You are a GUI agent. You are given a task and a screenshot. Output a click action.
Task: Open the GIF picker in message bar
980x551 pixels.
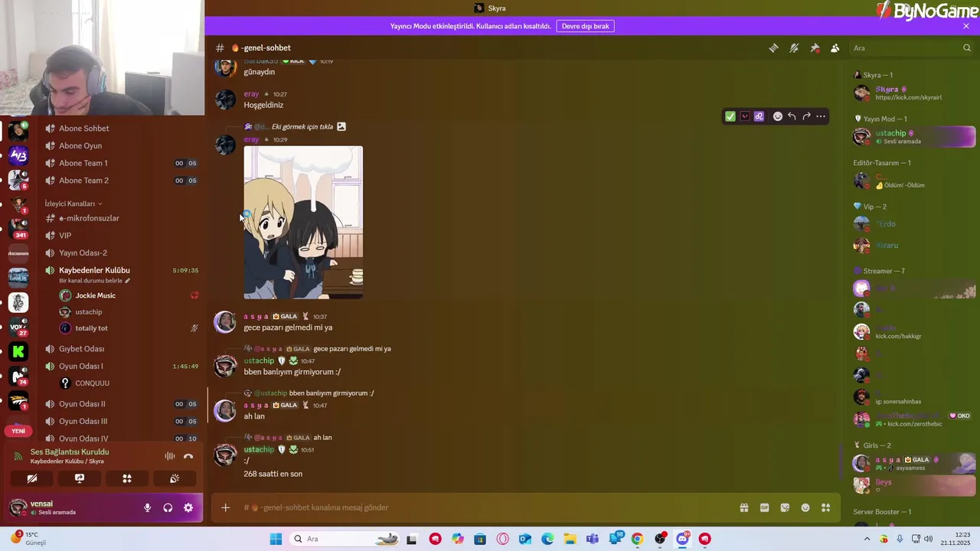(x=764, y=507)
